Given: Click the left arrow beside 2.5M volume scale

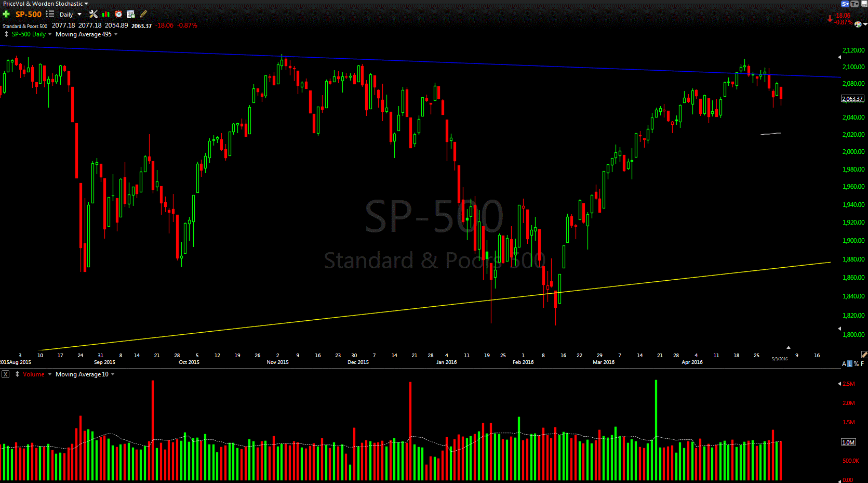Looking at the screenshot, I should [839, 384].
